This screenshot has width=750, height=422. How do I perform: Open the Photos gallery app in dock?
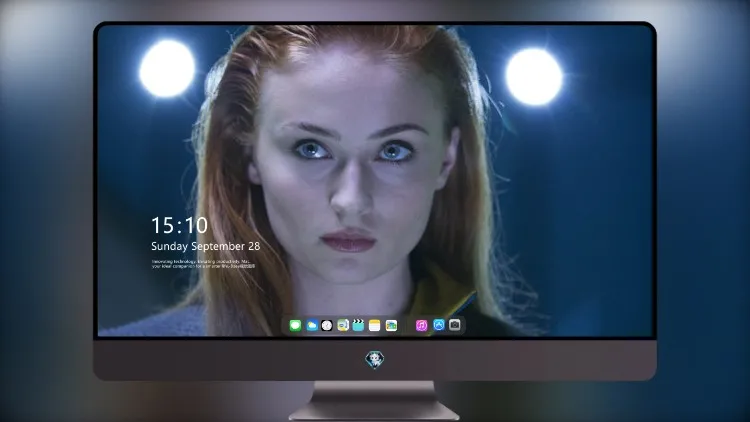pos(391,325)
